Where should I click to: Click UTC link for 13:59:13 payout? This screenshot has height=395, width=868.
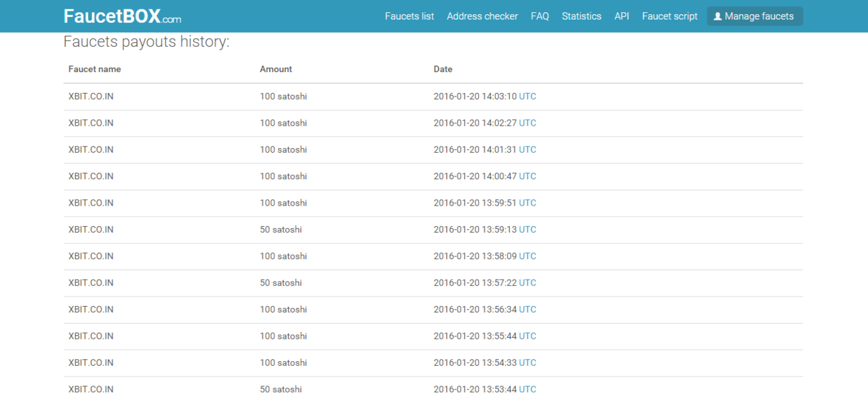pos(527,229)
